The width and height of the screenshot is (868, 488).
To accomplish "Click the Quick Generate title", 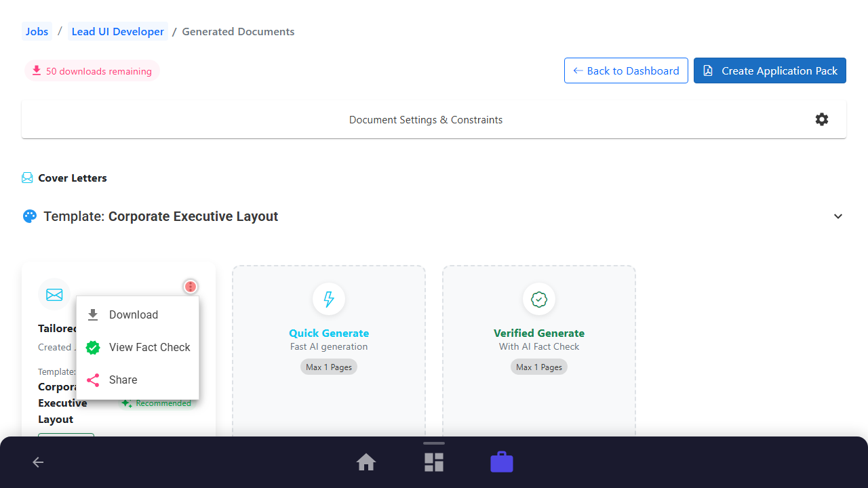I will coord(329,333).
